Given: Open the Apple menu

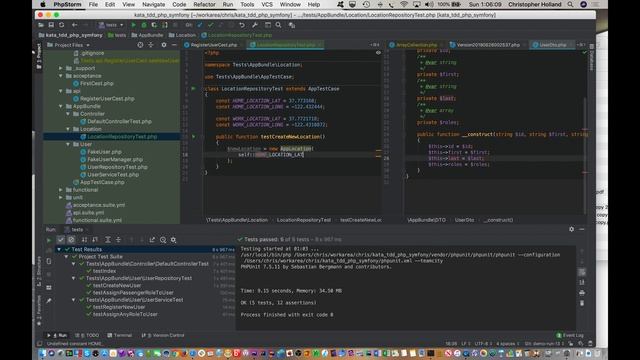Looking at the screenshot, I should (43, 4).
